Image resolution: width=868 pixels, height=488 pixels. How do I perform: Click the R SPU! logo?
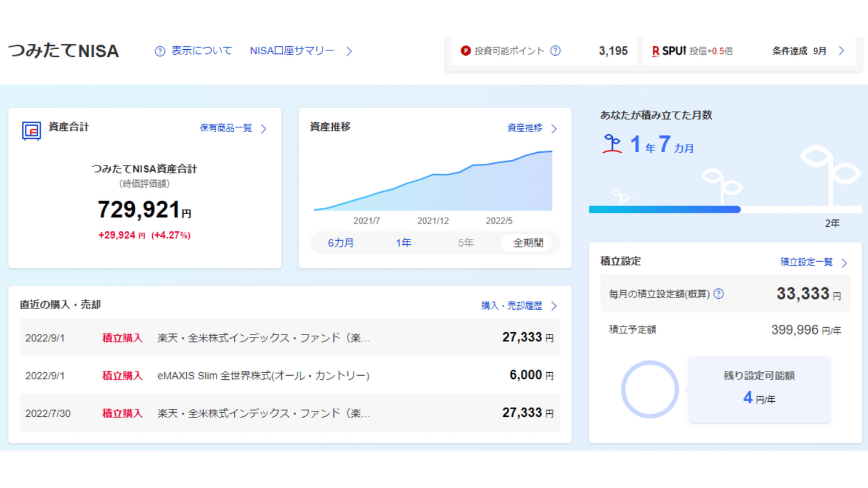coord(669,51)
